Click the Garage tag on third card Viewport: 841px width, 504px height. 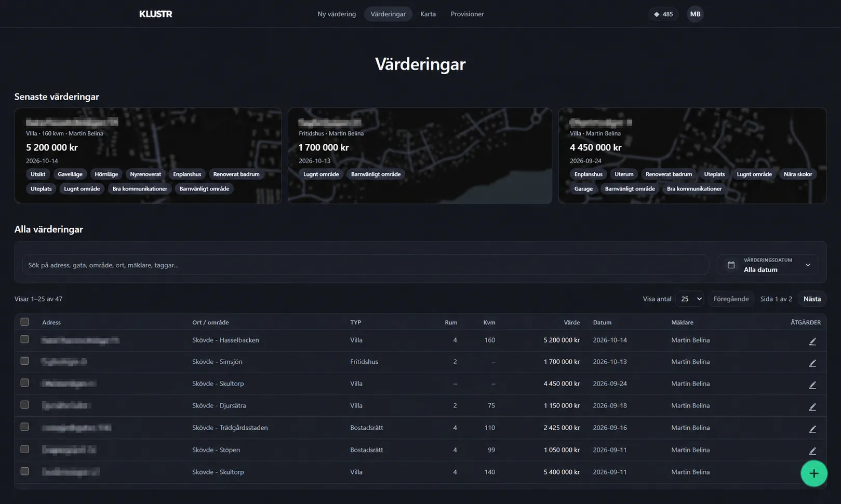[583, 189]
